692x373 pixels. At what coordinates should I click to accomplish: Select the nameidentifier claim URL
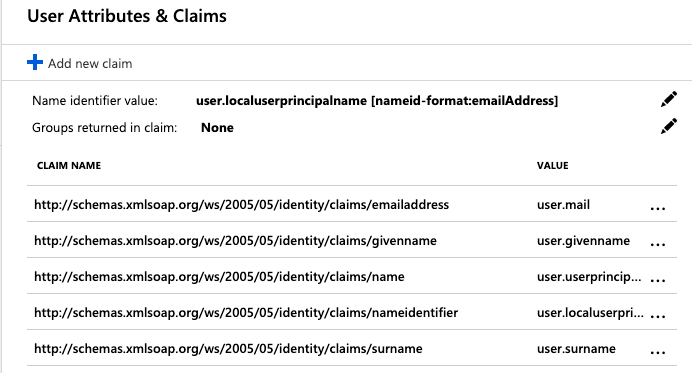[x=246, y=313]
